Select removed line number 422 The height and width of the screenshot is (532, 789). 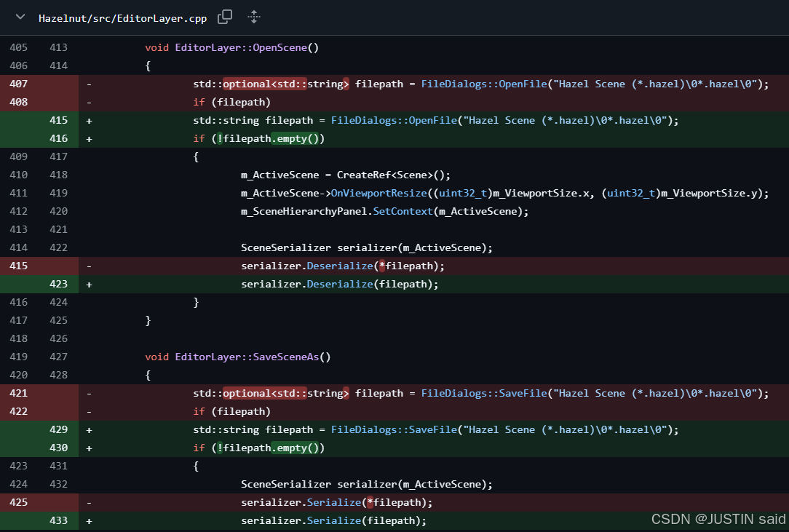click(19, 411)
